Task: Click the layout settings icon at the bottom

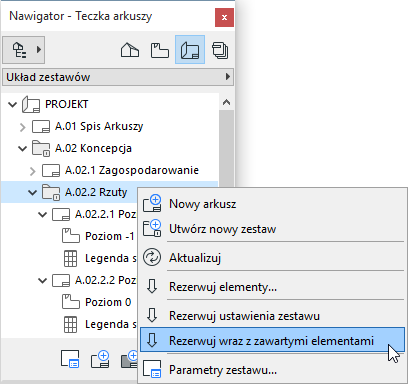Action: (70, 359)
